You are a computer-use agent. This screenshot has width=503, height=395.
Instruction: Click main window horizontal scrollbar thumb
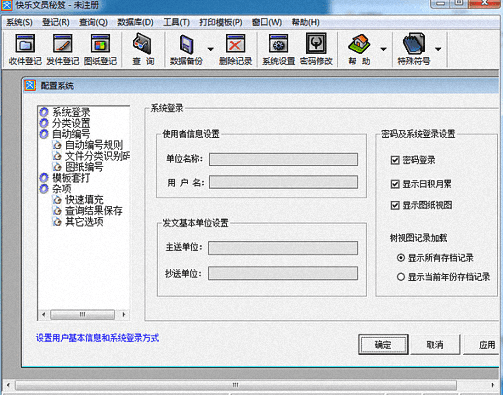[236, 385]
